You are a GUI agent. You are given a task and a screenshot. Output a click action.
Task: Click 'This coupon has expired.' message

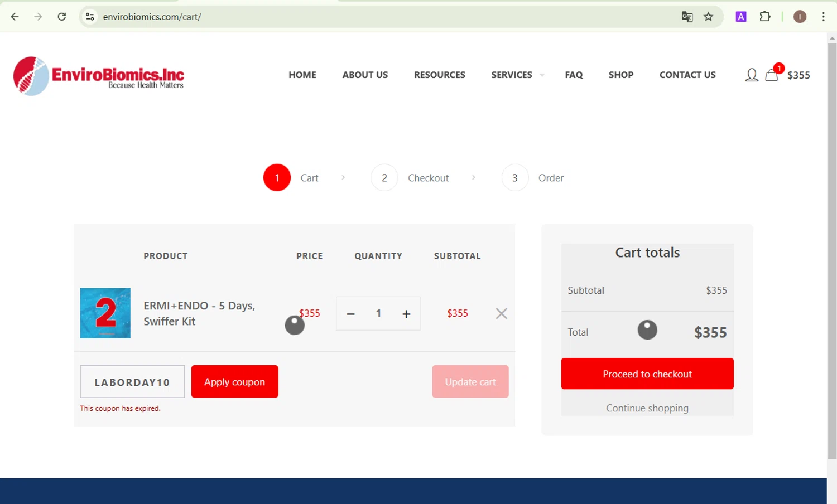coord(120,409)
